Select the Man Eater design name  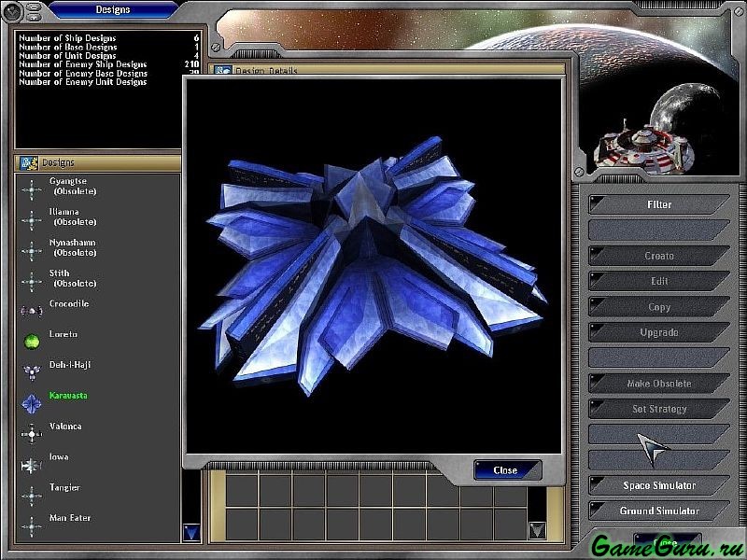(70, 518)
